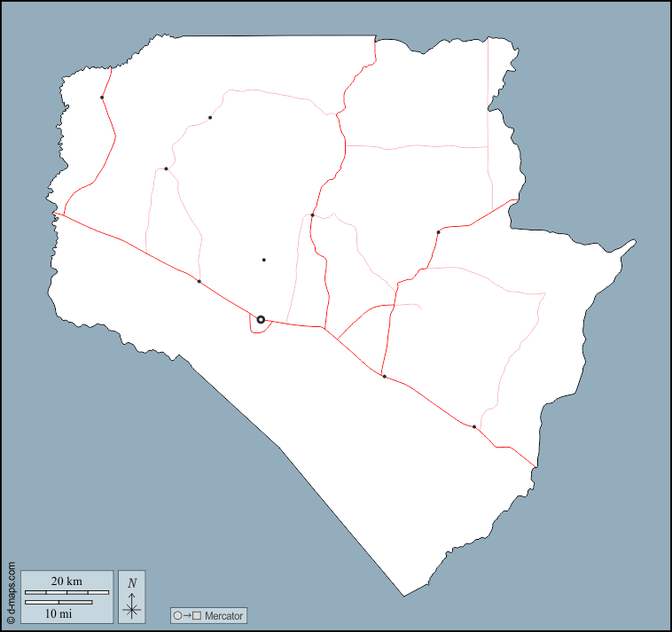The width and height of the screenshot is (672, 632).
Task: Select town dot at western end of pale road
Action: pyautogui.click(x=166, y=168)
